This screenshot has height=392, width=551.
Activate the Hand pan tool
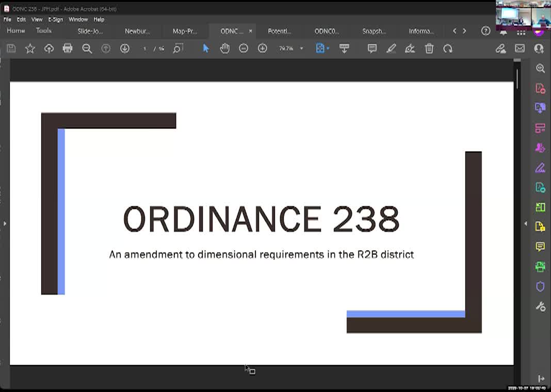click(224, 48)
